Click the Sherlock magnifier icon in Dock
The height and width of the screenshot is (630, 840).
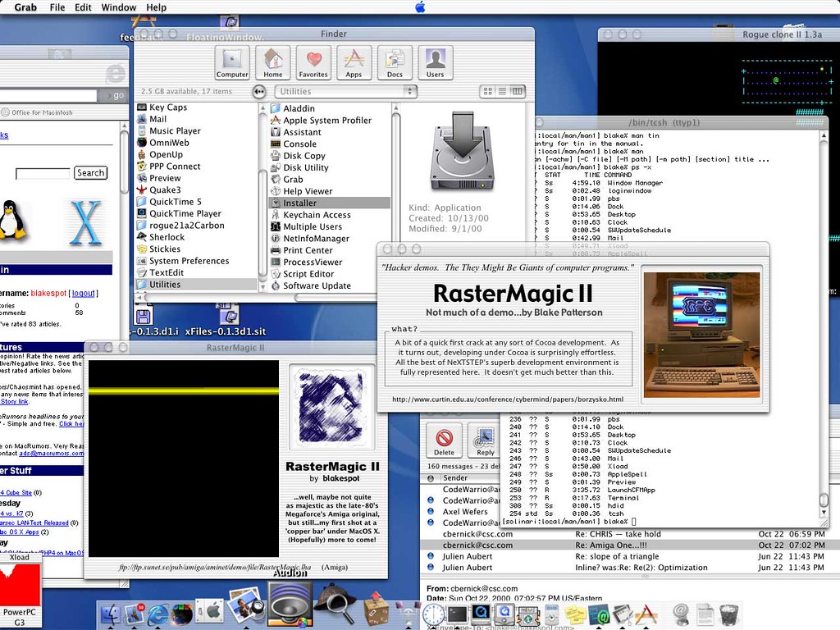click(x=334, y=607)
